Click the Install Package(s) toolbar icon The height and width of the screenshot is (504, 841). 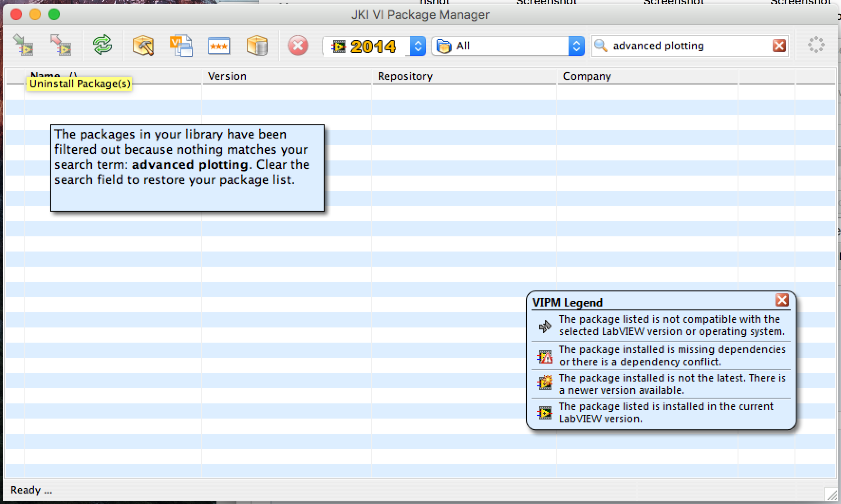click(x=23, y=46)
